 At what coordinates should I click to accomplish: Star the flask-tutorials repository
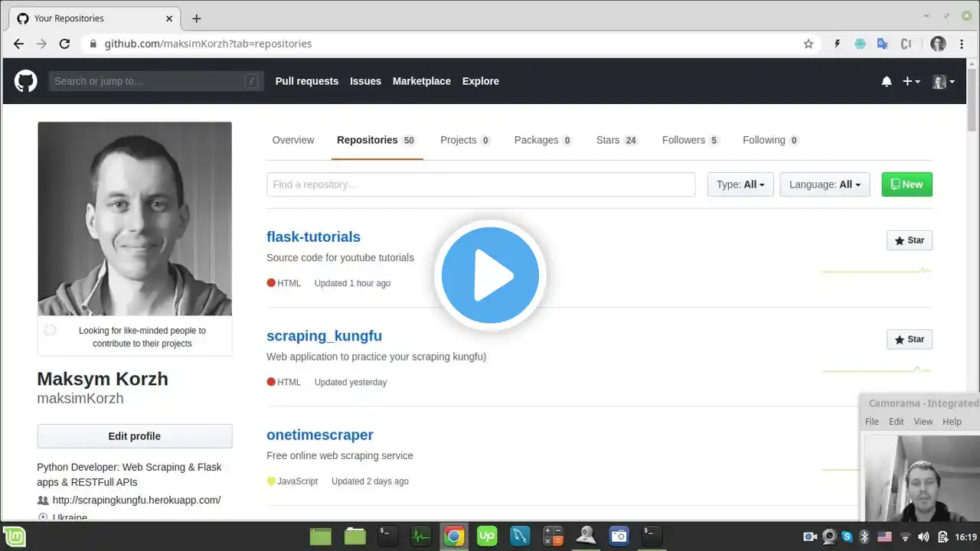[910, 240]
